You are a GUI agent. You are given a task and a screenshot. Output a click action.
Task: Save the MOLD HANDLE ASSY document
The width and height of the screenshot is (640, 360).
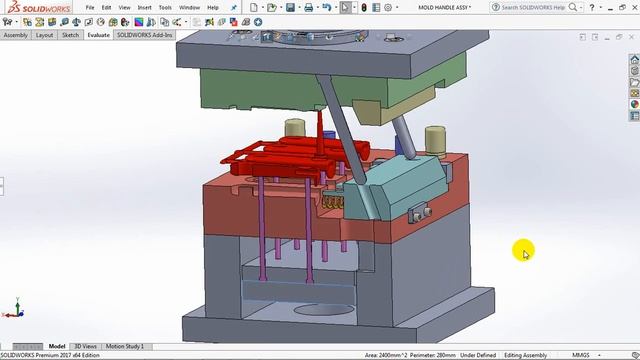click(x=290, y=7)
